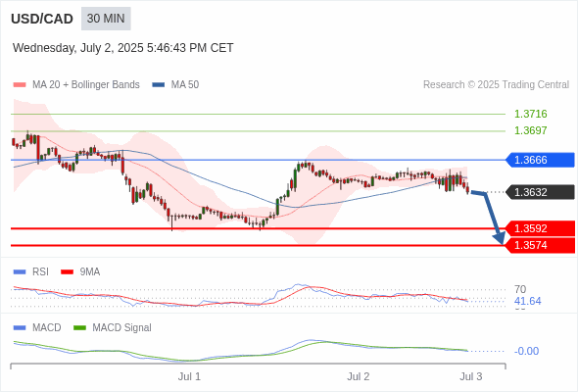Click the Research © 2025 Trading Central credit
This screenshot has height=392, width=578.
496,85
